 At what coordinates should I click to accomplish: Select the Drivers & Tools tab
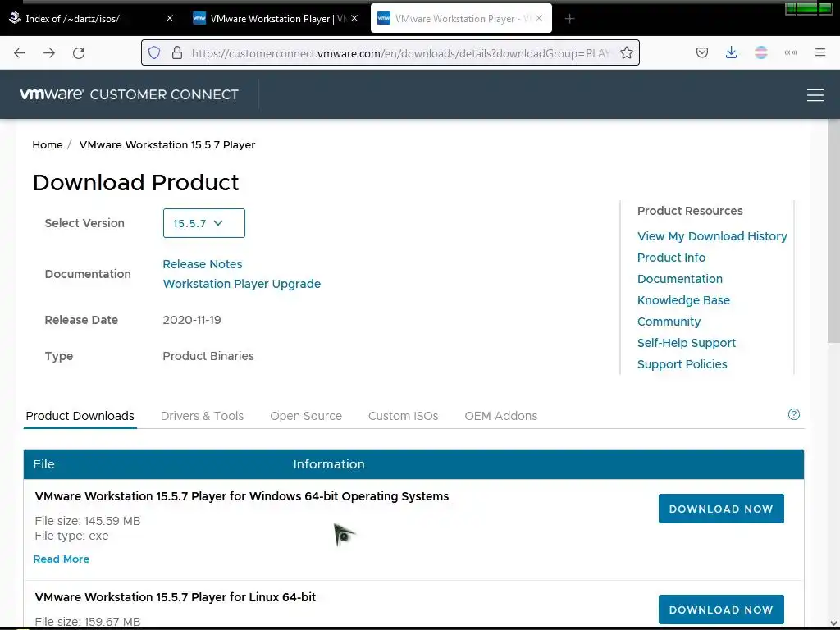coord(202,416)
